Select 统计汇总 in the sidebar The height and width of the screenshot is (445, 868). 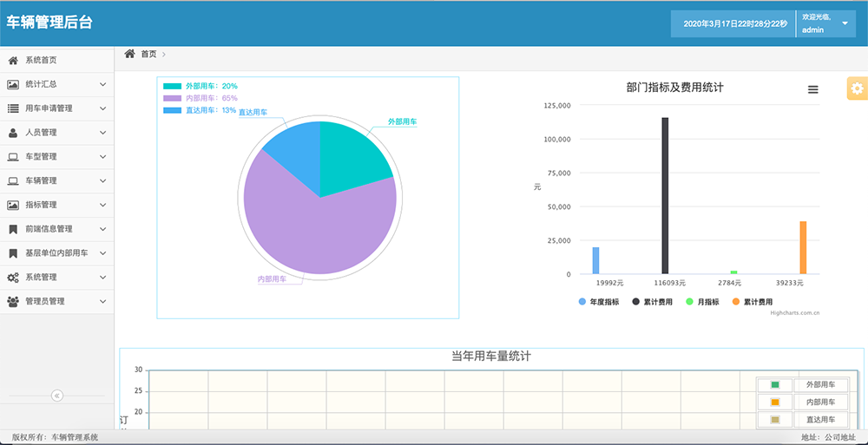tap(57, 84)
